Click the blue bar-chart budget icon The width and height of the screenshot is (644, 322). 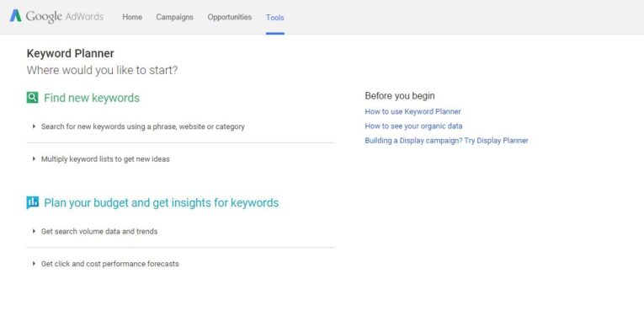[33, 202]
